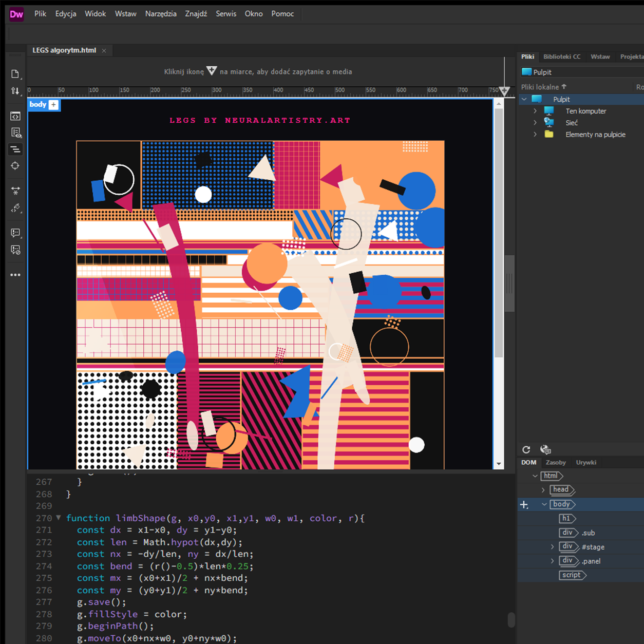Open the Znajdź menu
Viewport: 644px width, 644px height.
click(x=196, y=14)
